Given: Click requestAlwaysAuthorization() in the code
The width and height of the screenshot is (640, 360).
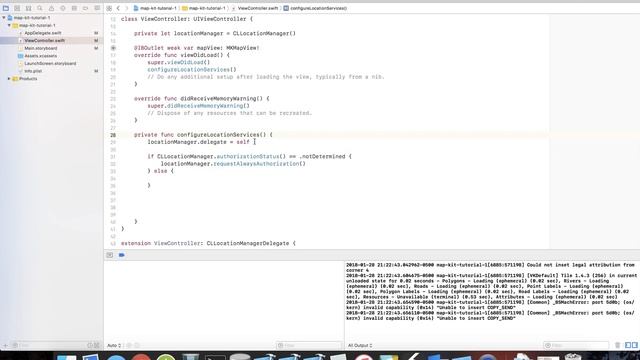Looking at the screenshot, I should 259,164.
